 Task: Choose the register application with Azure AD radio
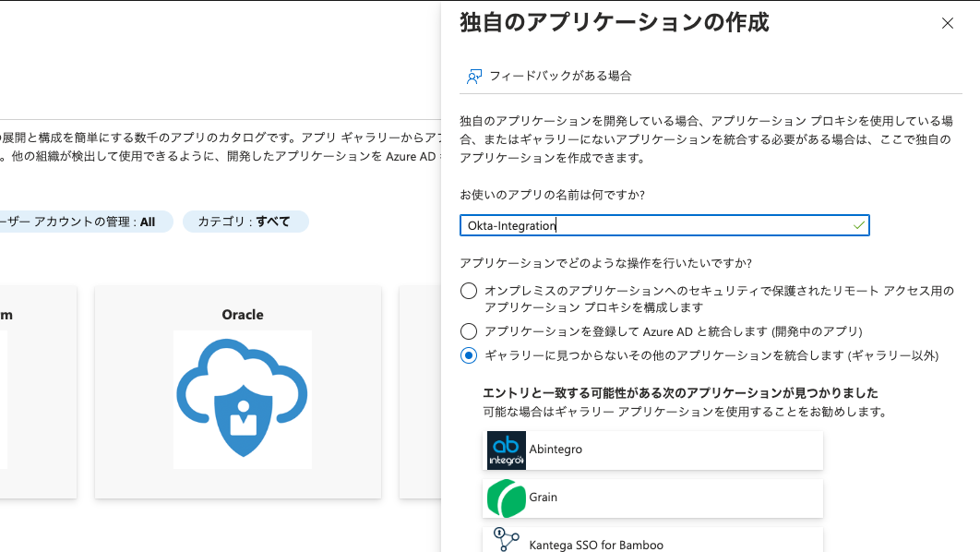(468, 330)
